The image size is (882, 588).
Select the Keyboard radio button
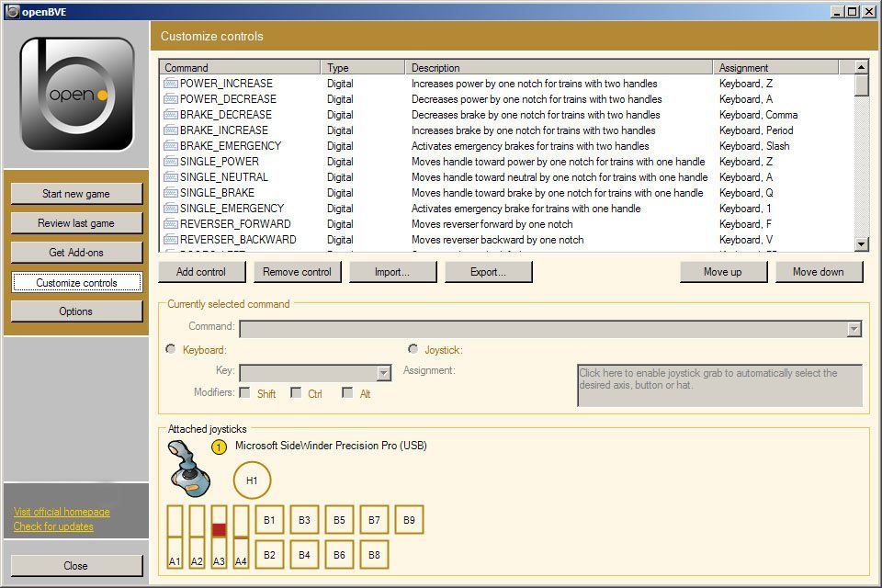click(x=170, y=349)
